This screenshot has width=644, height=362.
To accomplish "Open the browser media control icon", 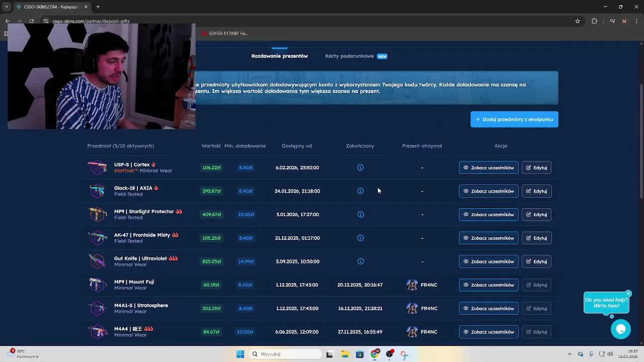I will click(612, 21).
